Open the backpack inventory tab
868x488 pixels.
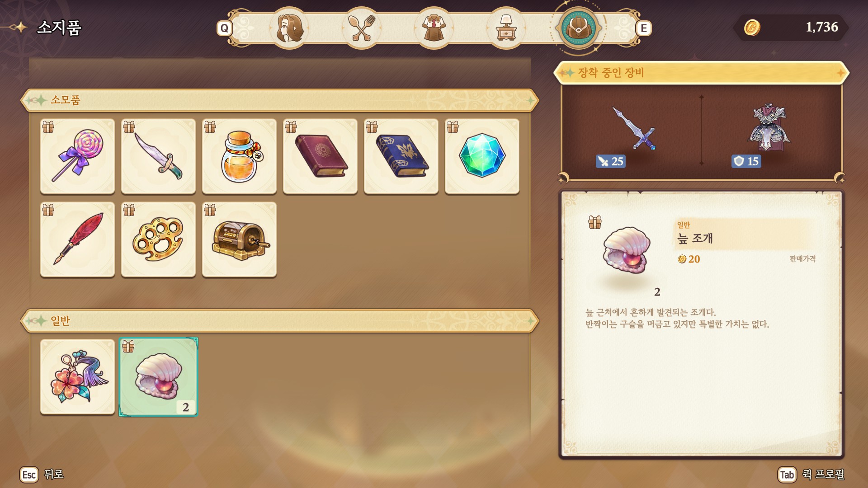tap(578, 28)
